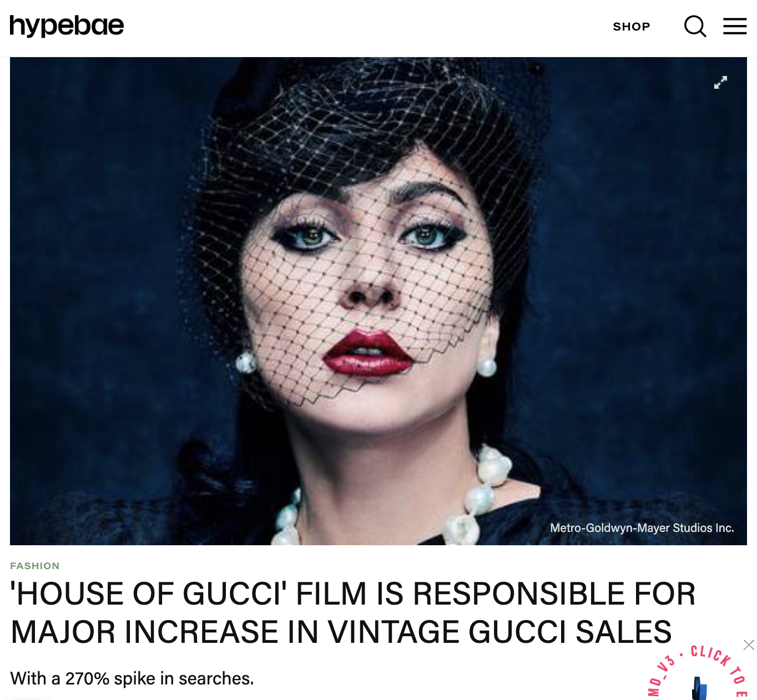Viewport: 757px width, 700px height.
Task: Click the three-line menu expander in header
Action: [x=735, y=26]
